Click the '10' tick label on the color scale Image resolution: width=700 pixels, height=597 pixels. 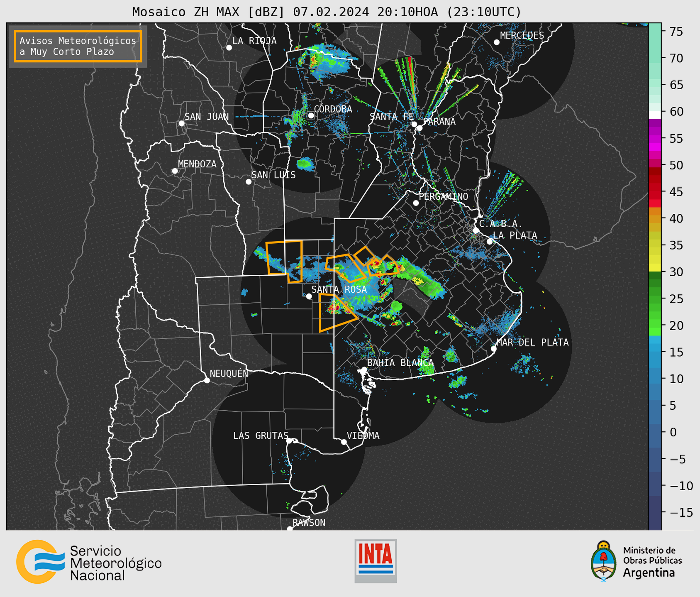(676, 379)
